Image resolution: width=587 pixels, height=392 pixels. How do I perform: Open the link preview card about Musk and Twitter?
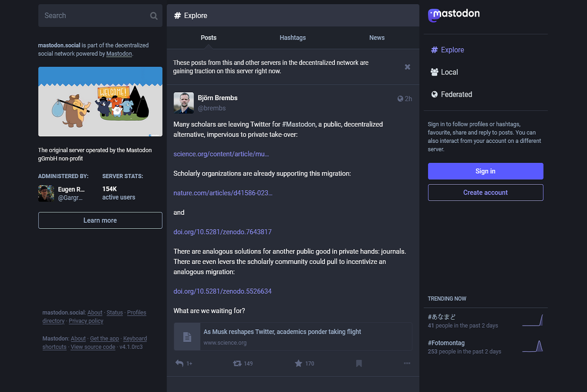click(293, 337)
